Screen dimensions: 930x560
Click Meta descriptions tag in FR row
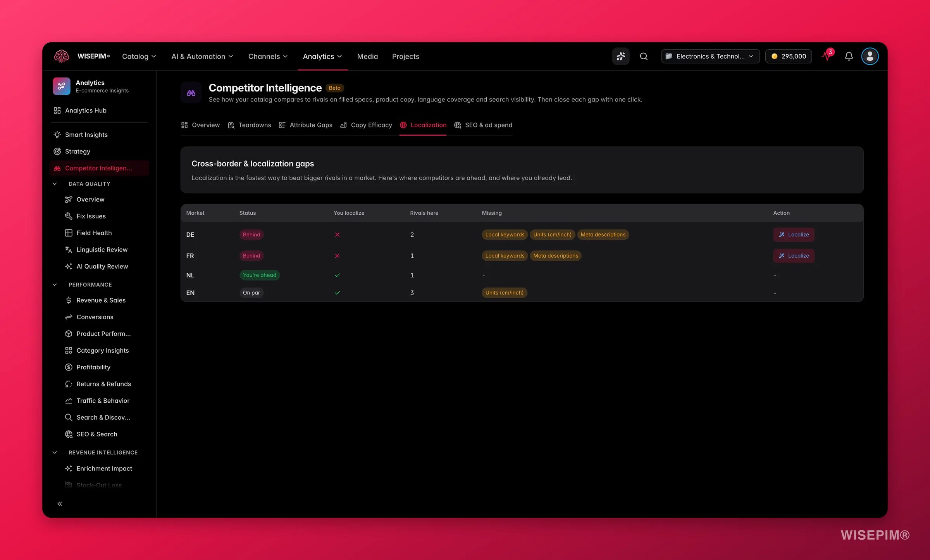coord(555,255)
